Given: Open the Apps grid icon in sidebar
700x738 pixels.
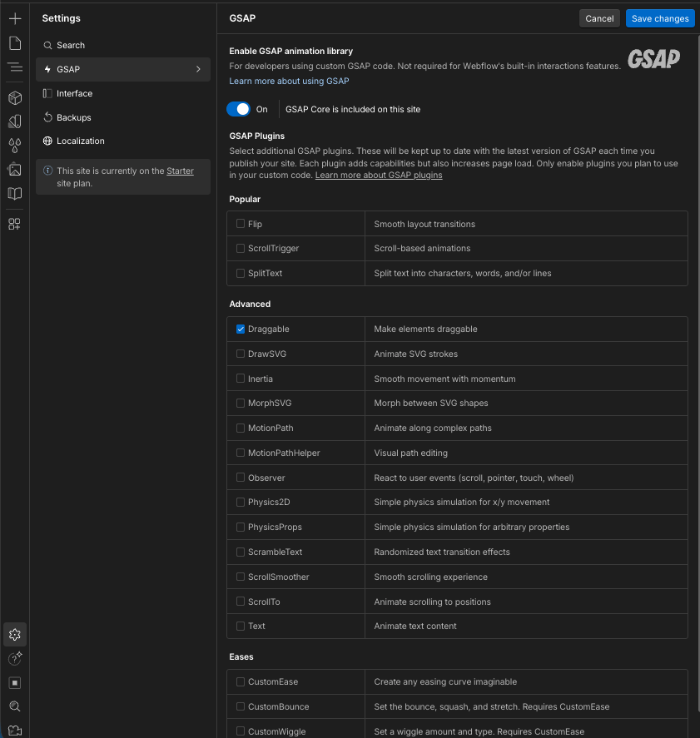Looking at the screenshot, I should pos(14,224).
